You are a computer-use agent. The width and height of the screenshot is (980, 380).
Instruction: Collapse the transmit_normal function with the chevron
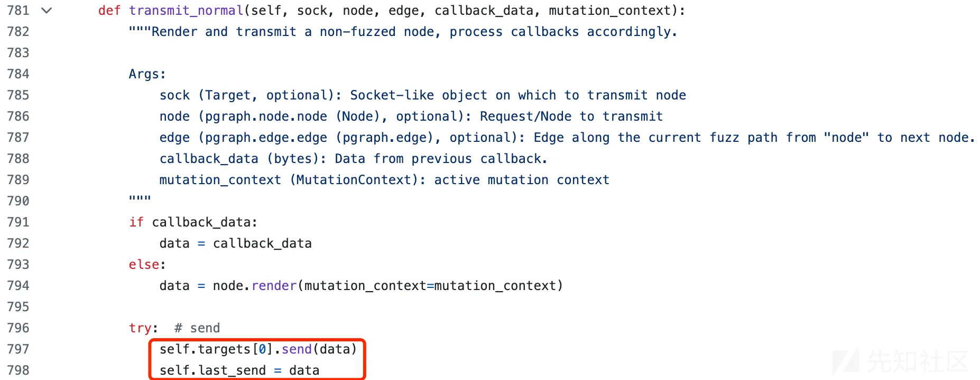click(47, 11)
